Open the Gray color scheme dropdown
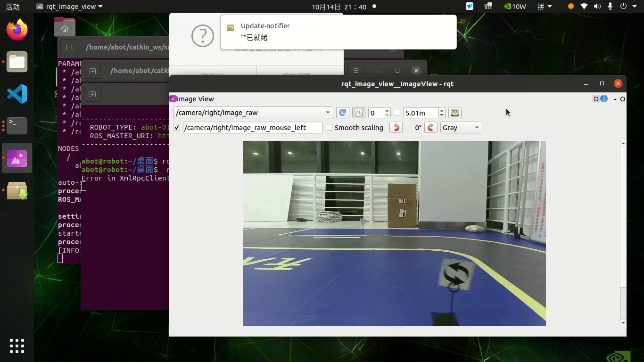Image resolution: width=644 pixels, height=362 pixels. coord(461,128)
